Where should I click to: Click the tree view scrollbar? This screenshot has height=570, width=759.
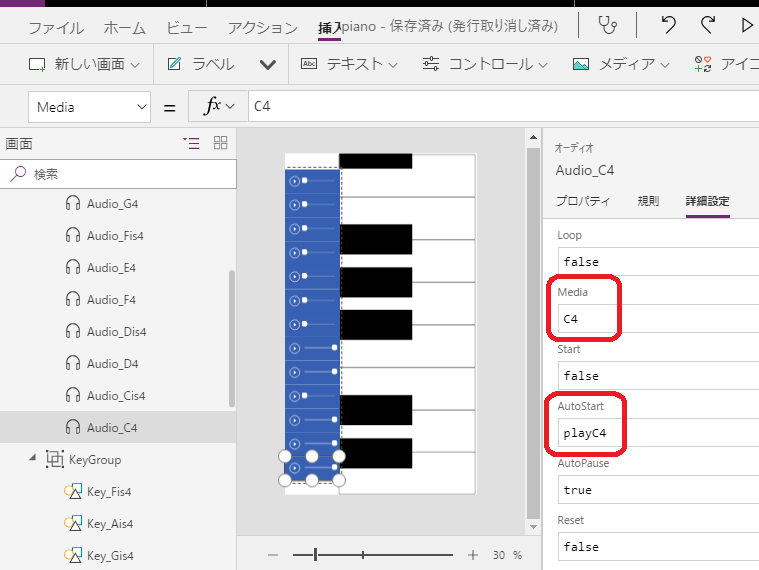point(232,339)
